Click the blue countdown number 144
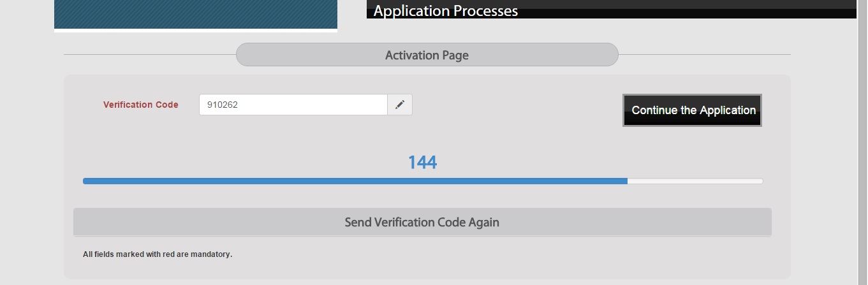 coord(422,163)
